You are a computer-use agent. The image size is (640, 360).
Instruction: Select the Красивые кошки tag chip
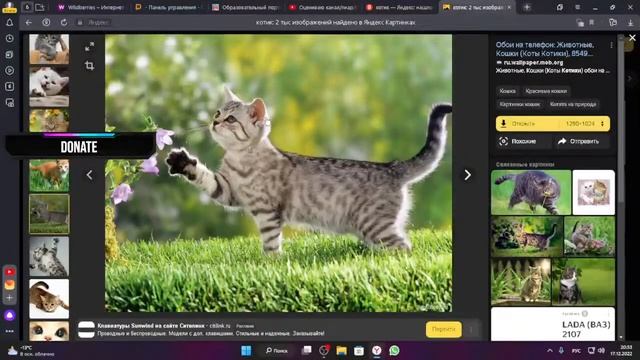(x=546, y=91)
